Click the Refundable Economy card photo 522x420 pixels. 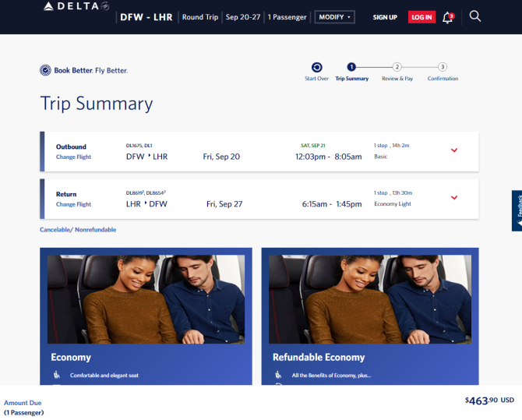point(370,299)
